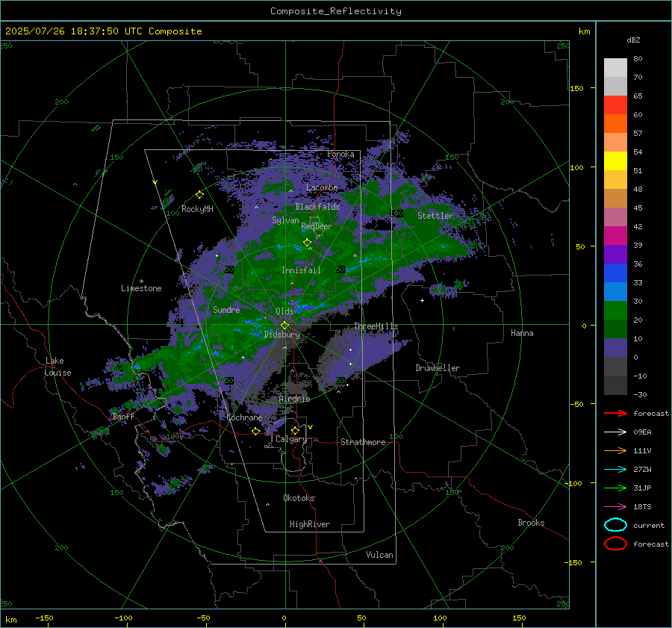Click the cyan current ellipse legend icon
Screen dimensions: 672x628
point(615,525)
